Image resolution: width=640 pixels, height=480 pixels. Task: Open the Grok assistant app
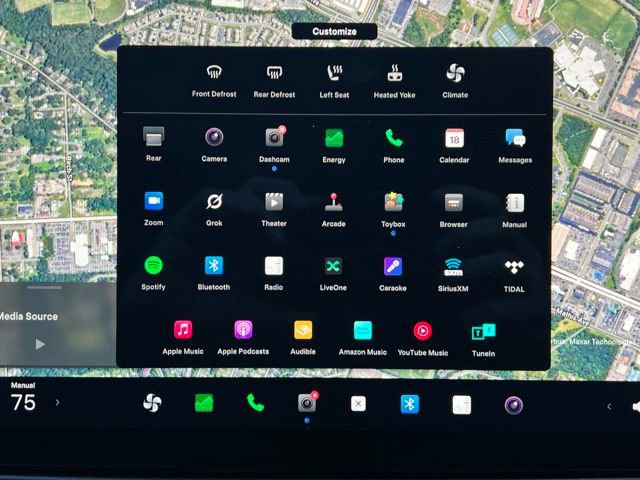214,201
